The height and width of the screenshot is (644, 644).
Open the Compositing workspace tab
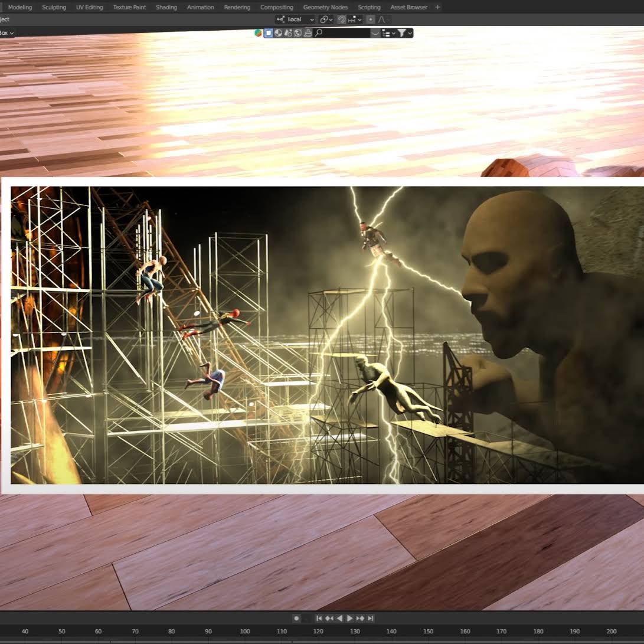coord(276,7)
